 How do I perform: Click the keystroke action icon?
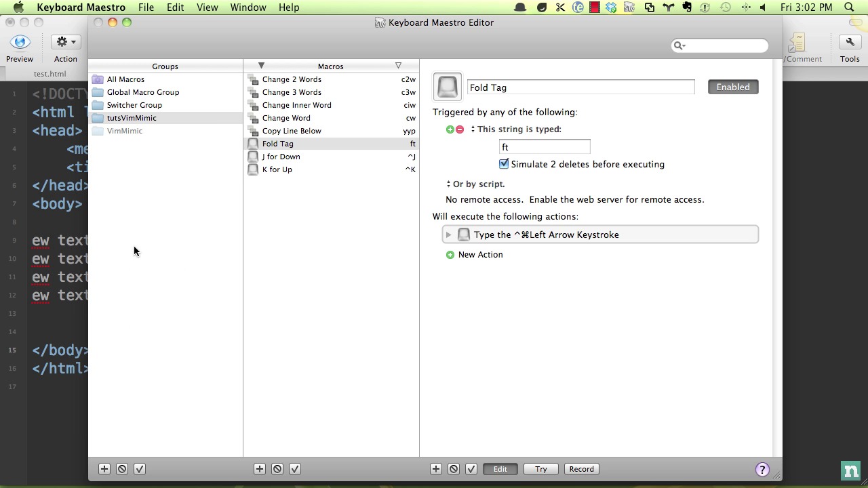[x=464, y=235]
